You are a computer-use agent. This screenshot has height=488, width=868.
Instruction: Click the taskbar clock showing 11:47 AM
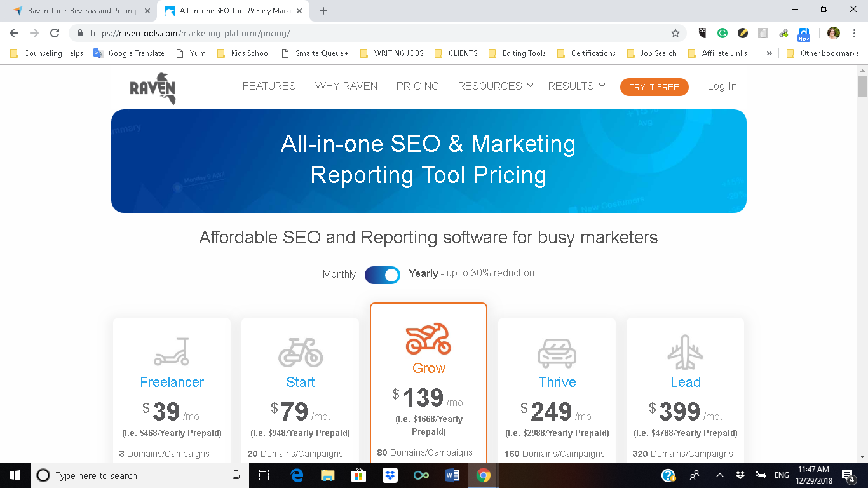[x=814, y=475]
